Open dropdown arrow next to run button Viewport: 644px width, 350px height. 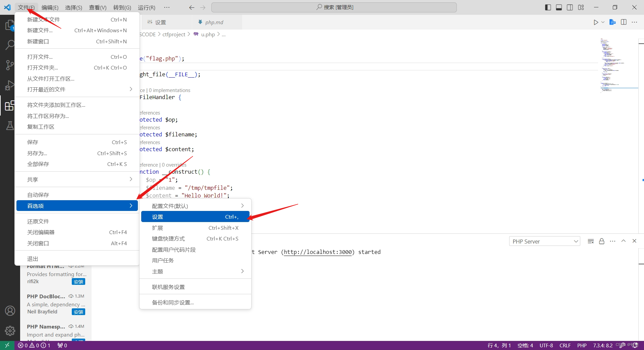(x=603, y=22)
